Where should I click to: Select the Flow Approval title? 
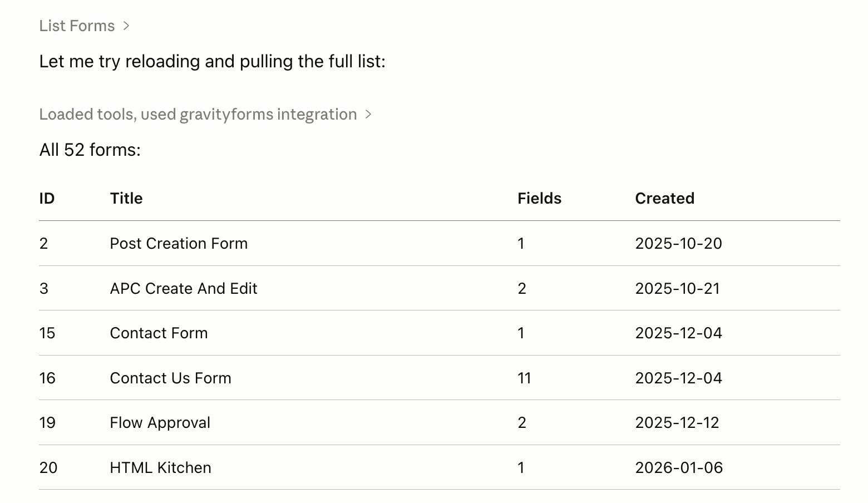[160, 423]
